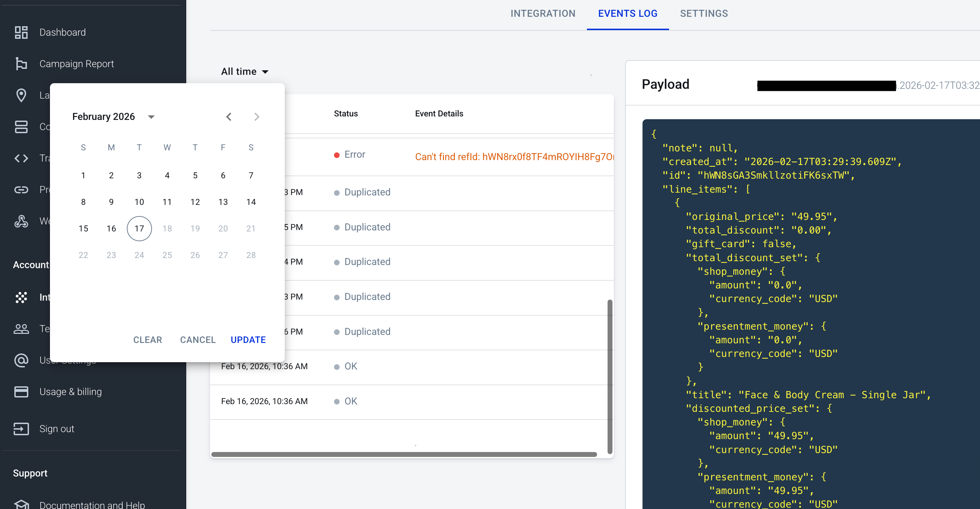Select February 10 in the calendar
The height and width of the screenshot is (509, 980).
[x=139, y=202]
